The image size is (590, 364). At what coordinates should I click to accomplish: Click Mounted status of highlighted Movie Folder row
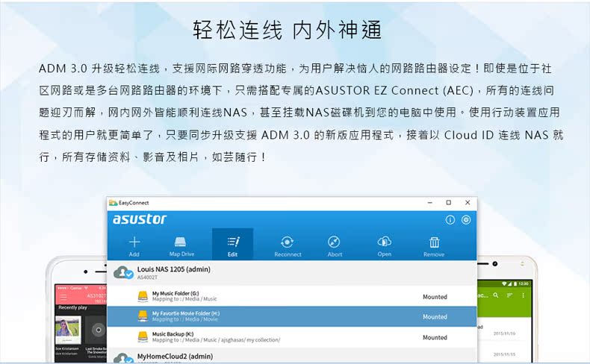[x=435, y=317]
